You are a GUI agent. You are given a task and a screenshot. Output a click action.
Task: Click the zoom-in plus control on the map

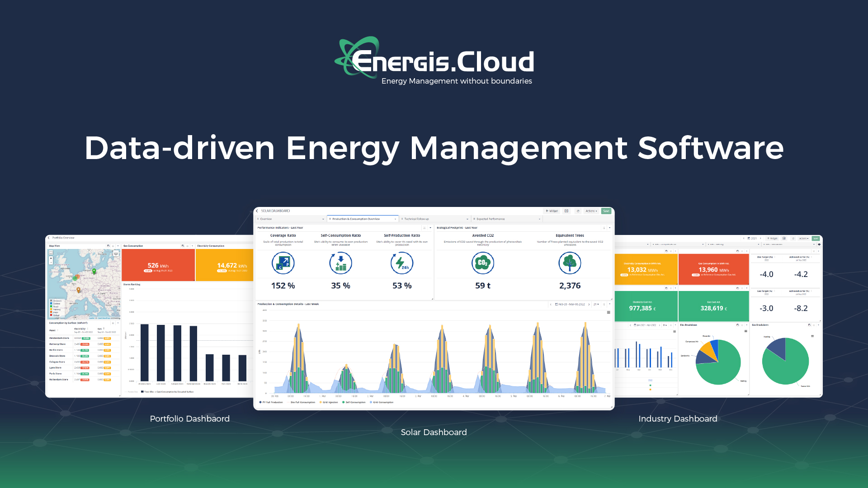coord(51,258)
